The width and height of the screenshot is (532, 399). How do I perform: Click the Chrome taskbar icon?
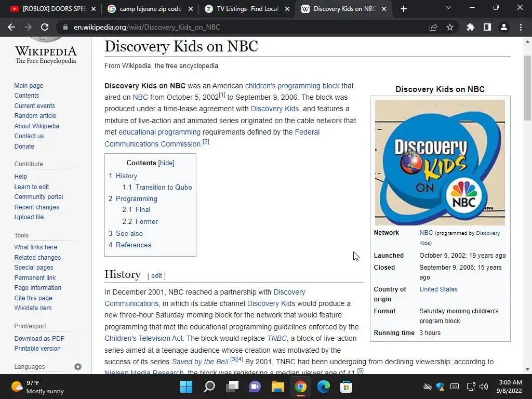click(x=301, y=387)
